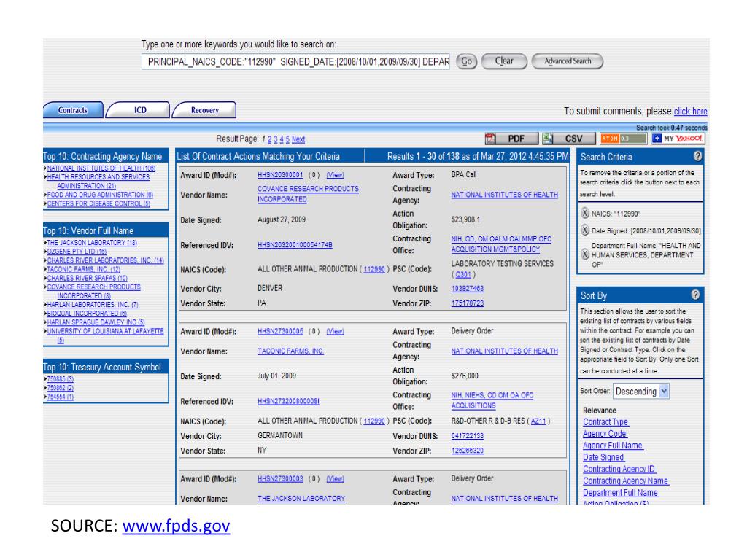Filter by Centers for Disease Control (5)

pos(98,204)
